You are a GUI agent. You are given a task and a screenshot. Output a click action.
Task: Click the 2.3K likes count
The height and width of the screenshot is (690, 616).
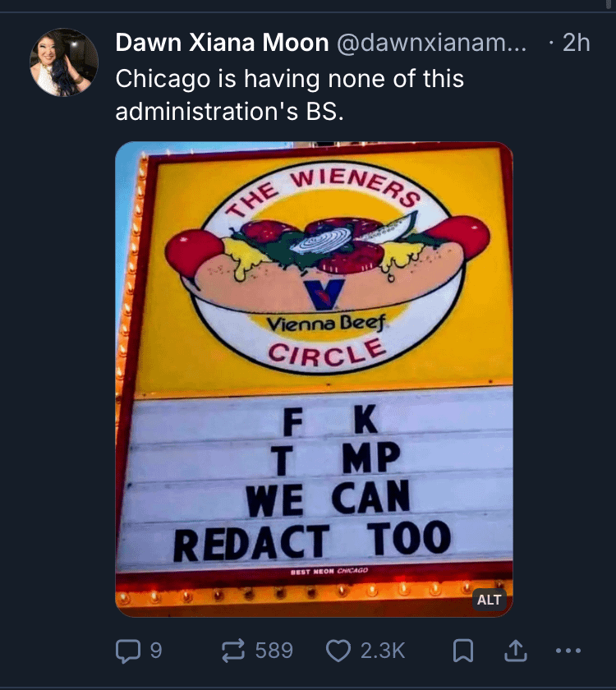[x=383, y=651]
